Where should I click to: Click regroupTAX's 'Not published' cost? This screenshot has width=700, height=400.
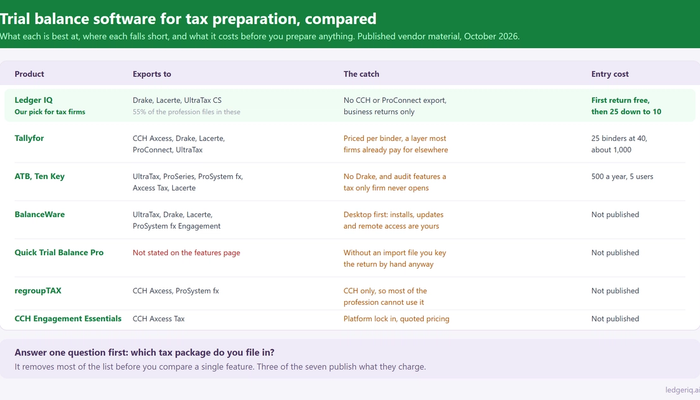[x=615, y=291]
